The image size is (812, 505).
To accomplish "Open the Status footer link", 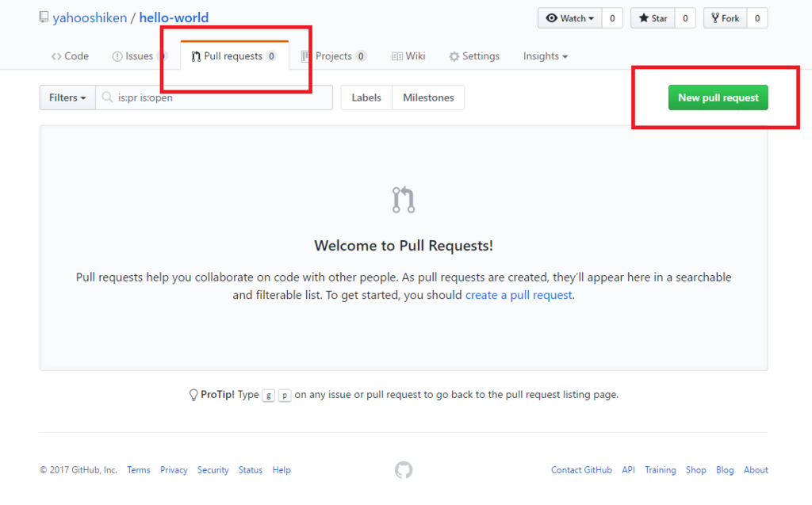I will [x=250, y=470].
